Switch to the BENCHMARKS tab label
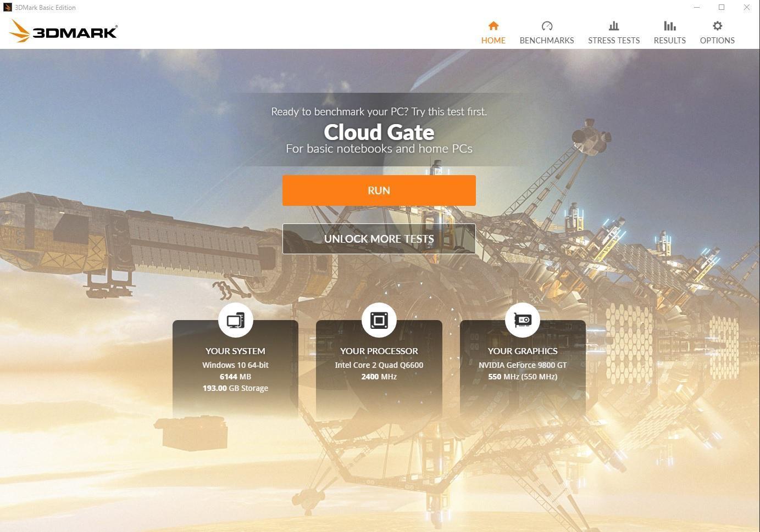 coord(547,41)
